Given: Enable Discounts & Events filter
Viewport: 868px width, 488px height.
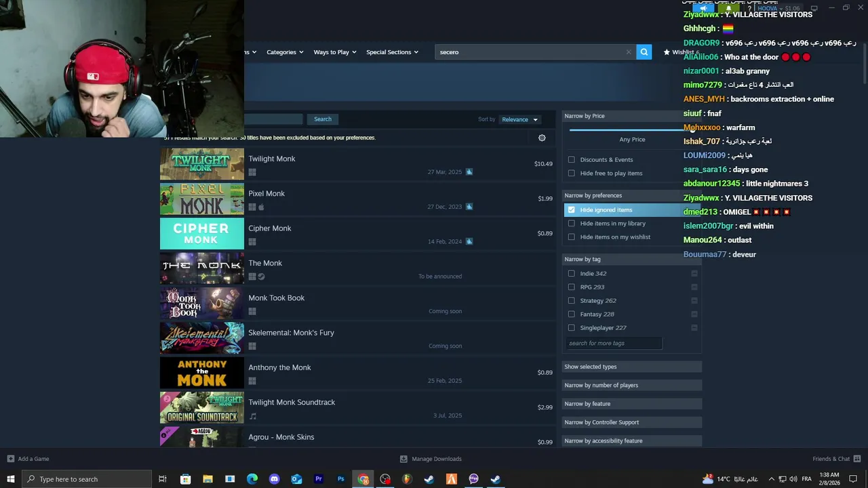Looking at the screenshot, I should coord(572,160).
